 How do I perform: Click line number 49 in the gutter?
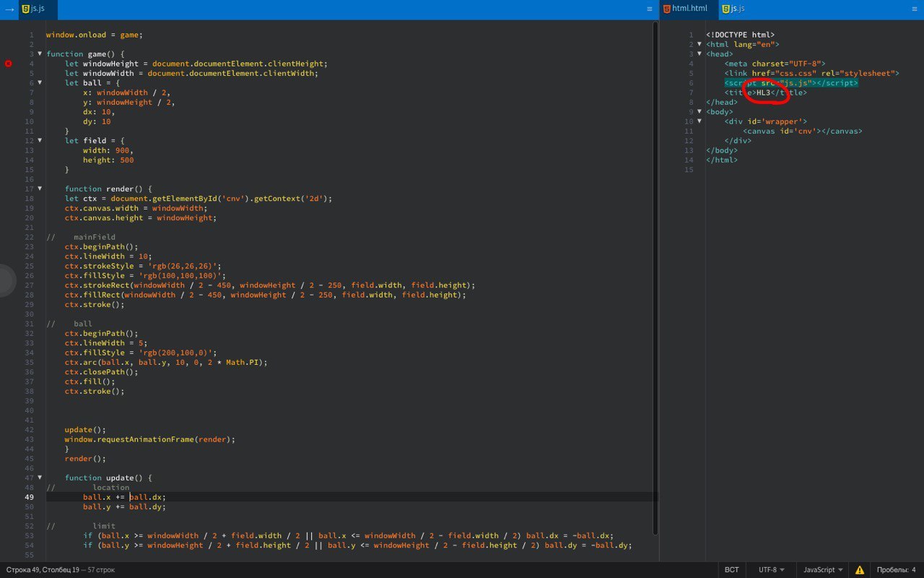(29, 497)
